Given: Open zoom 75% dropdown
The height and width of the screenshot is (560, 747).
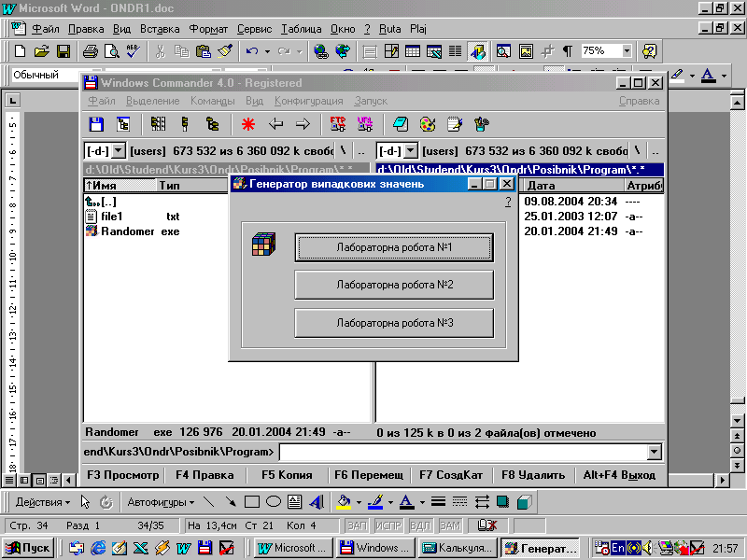Looking at the screenshot, I should point(627,51).
